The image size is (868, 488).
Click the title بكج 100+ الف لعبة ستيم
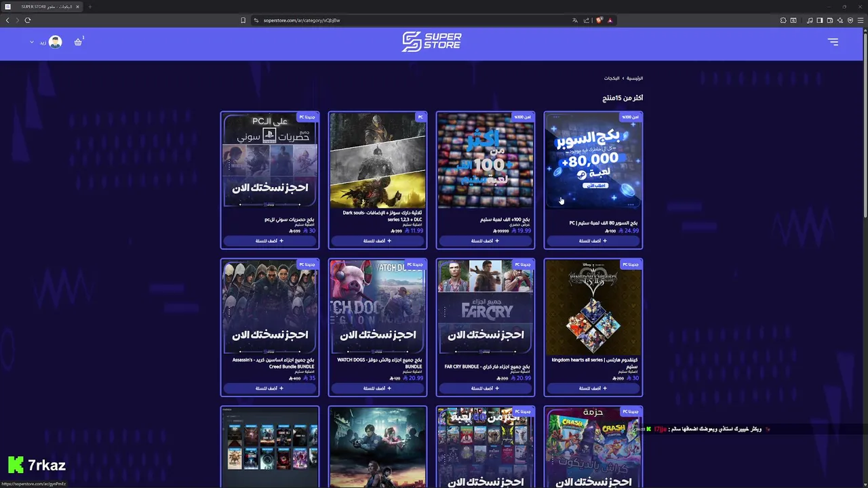coord(505,220)
